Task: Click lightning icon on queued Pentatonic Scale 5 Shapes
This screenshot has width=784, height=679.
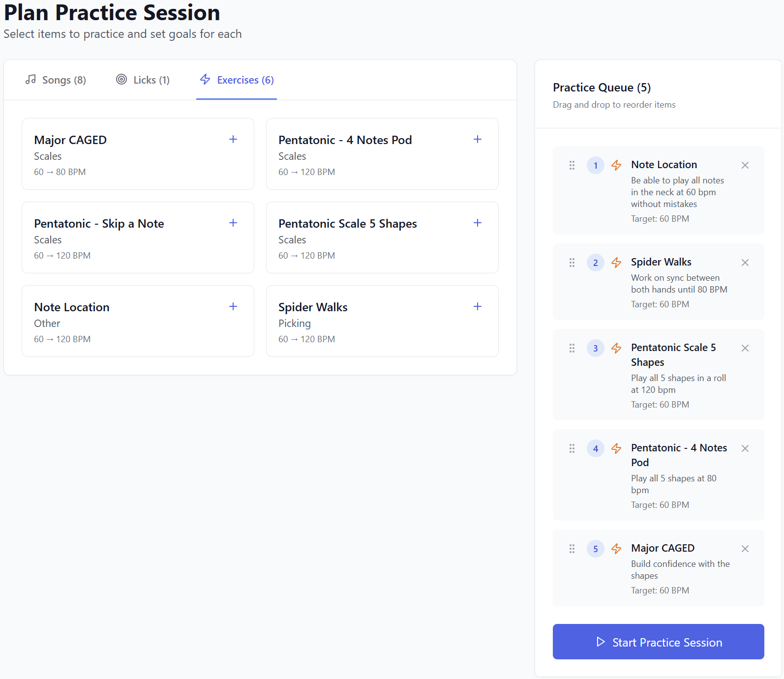Action: 616,348
